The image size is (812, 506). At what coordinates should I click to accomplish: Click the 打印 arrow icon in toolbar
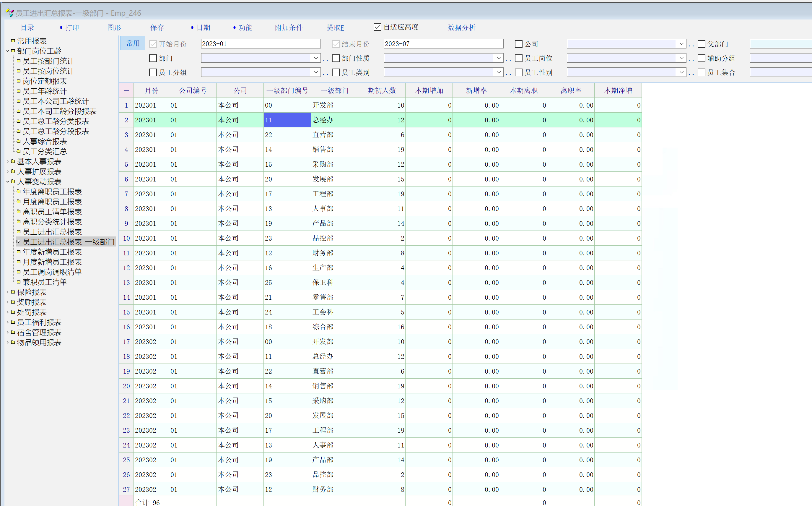tap(61, 28)
